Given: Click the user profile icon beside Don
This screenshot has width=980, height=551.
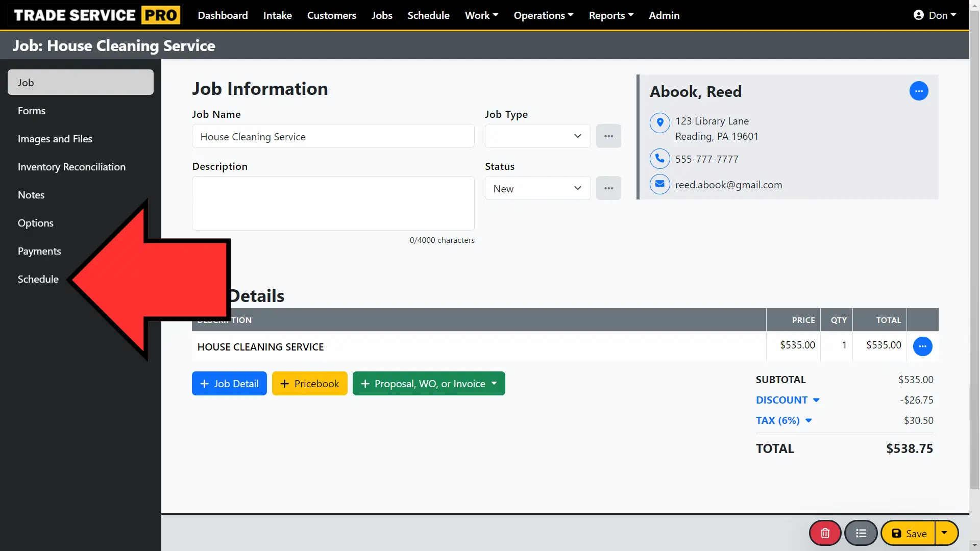Looking at the screenshot, I should [917, 15].
